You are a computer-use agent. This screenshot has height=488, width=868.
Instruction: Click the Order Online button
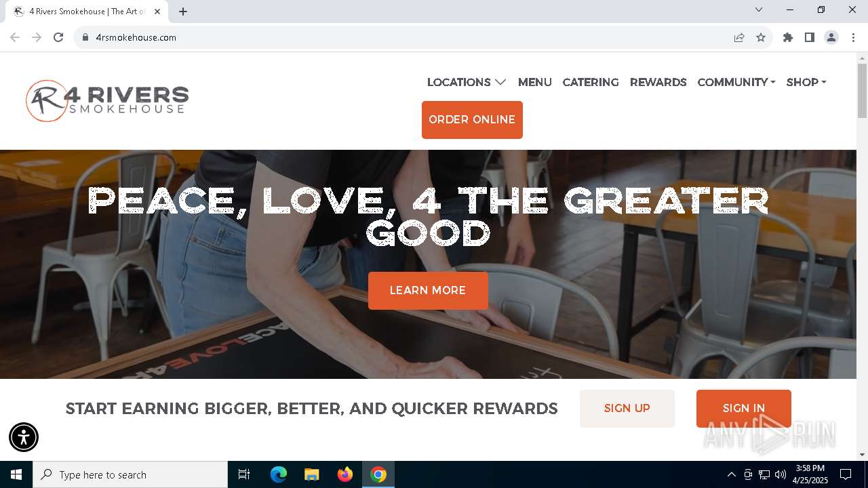point(472,120)
